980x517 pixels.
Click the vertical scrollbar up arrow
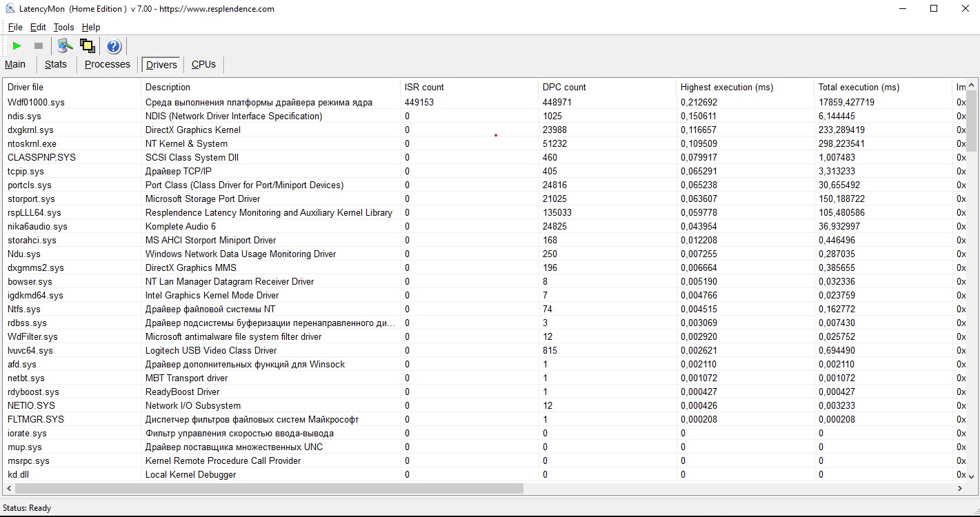pyautogui.click(x=971, y=85)
